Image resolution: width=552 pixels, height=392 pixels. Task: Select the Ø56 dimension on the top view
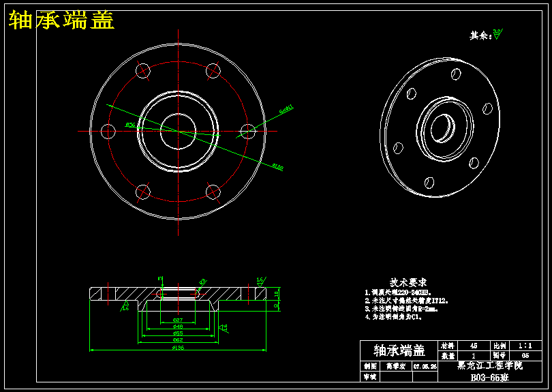(130, 125)
